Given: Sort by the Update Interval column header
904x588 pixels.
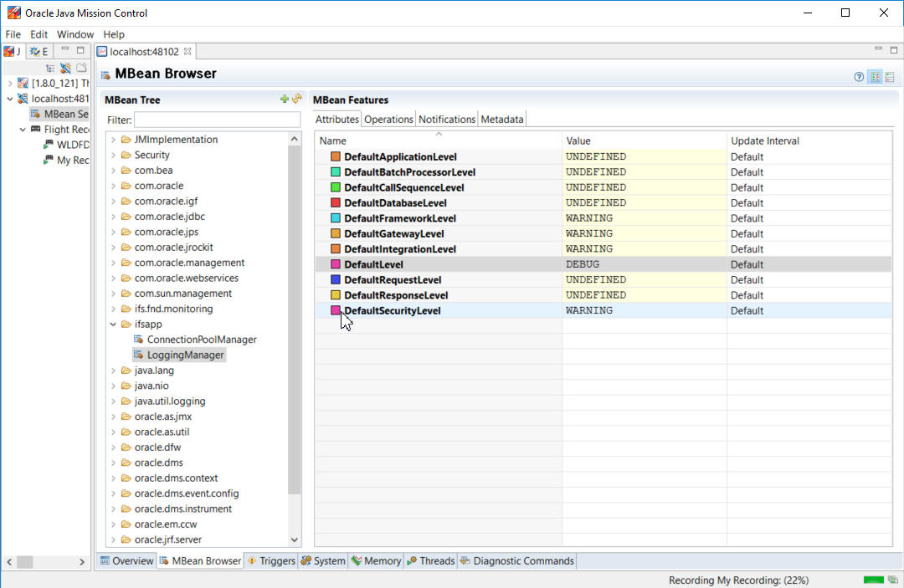Looking at the screenshot, I should pyautogui.click(x=809, y=141).
